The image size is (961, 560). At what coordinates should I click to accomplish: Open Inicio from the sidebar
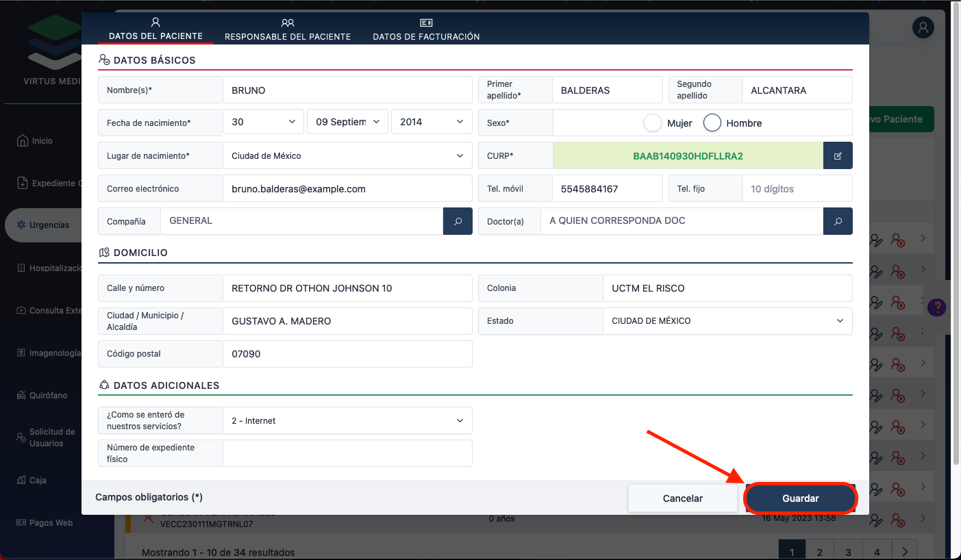point(42,141)
